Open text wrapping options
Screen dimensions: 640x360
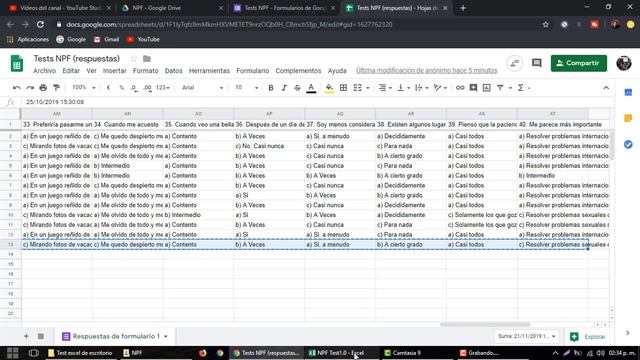pyautogui.click(x=421, y=88)
